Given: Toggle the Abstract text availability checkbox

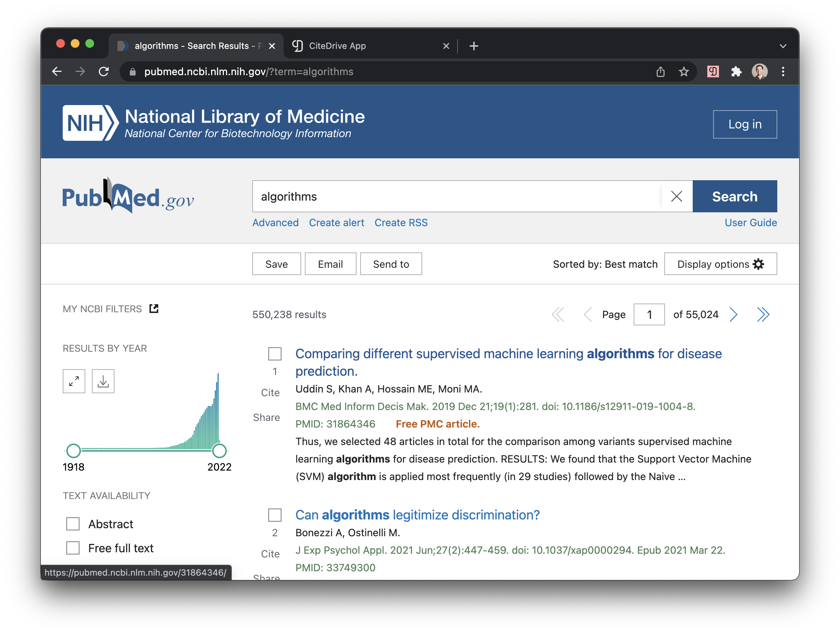Looking at the screenshot, I should [x=74, y=524].
